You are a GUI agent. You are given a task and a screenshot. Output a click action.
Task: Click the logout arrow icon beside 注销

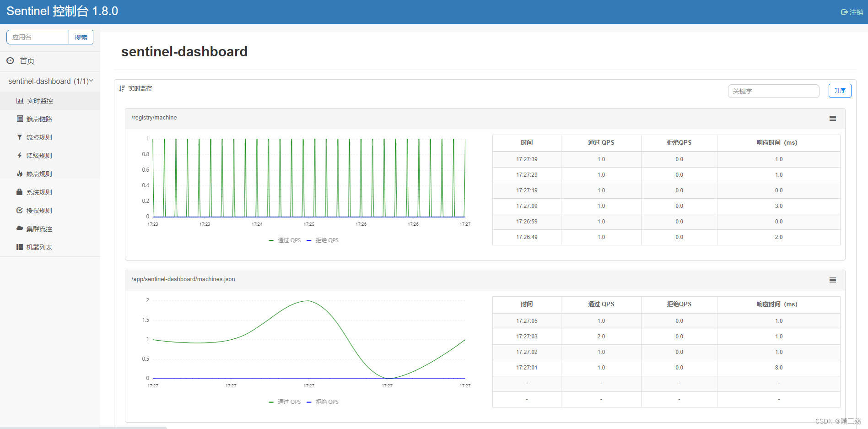(844, 12)
